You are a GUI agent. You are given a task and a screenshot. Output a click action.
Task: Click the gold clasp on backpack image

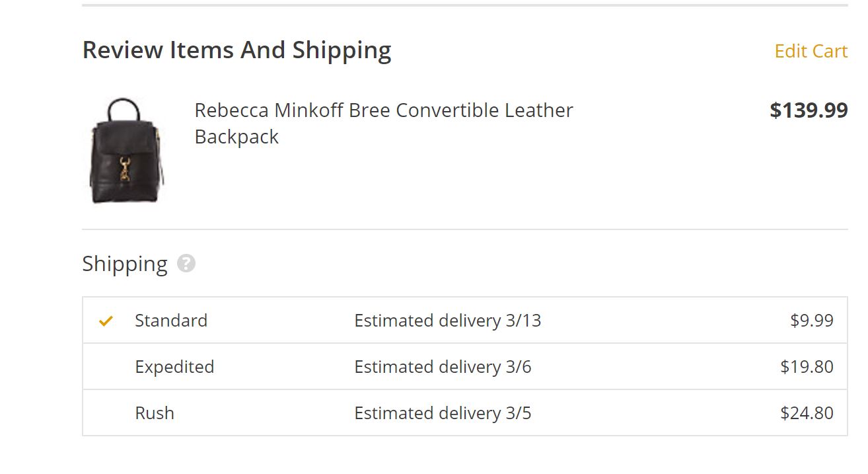pyautogui.click(x=125, y=169)
